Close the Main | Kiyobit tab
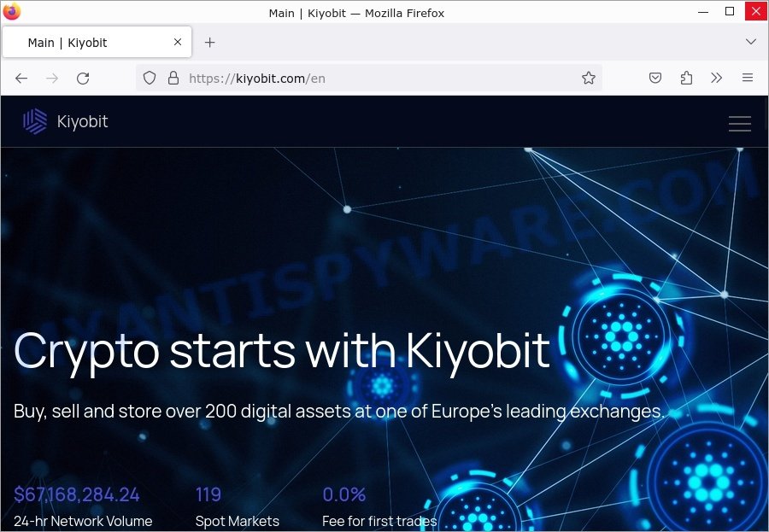 (178, 42)
